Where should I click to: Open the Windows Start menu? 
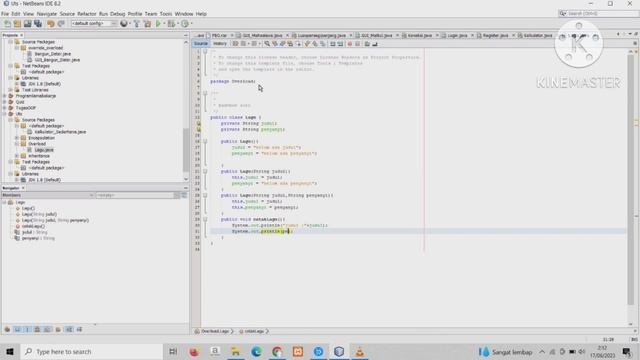[10, 351]
